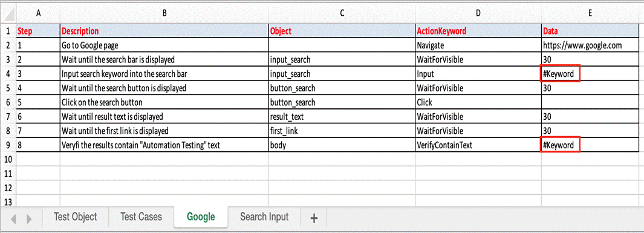Select cell "https://www.google.com"
This screenshot has width=644, height=233.
click(x=590, y=45)
